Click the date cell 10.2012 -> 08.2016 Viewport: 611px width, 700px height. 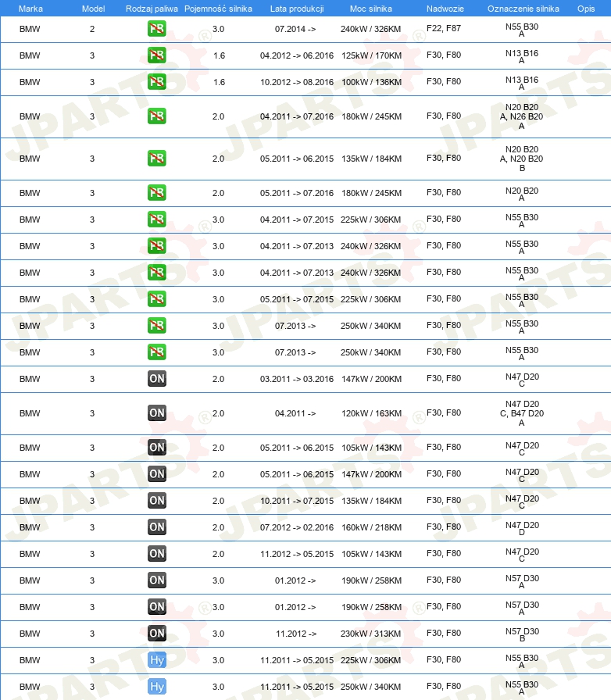tap(297, 82)
